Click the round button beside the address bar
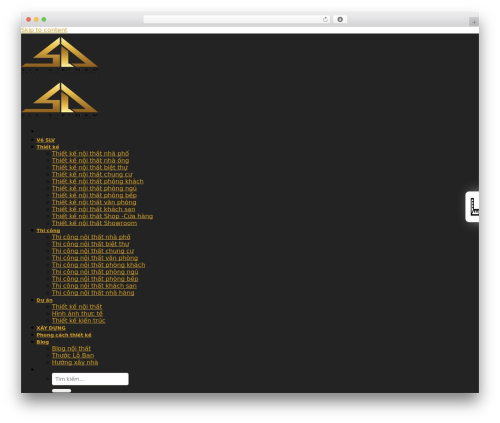 [x=340, y=19]
